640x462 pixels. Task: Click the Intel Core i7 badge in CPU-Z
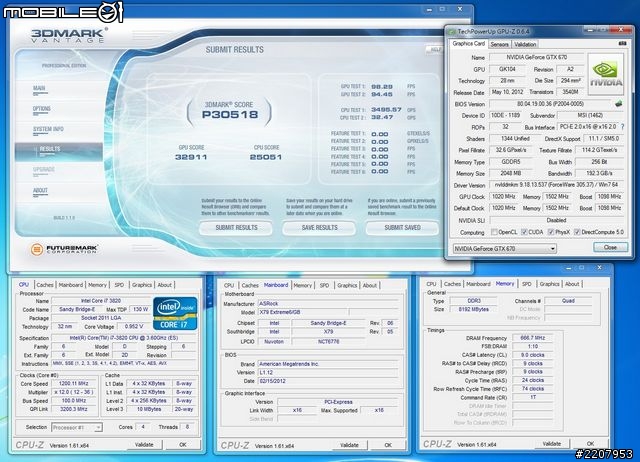coord(175,313)
